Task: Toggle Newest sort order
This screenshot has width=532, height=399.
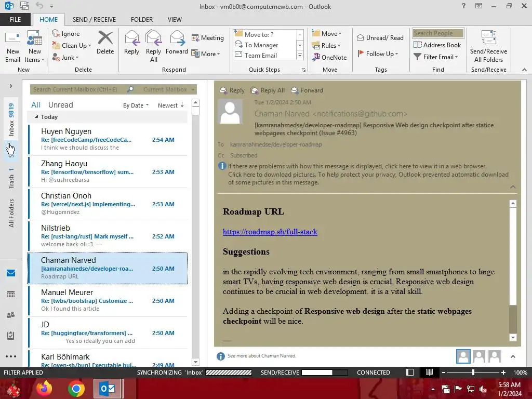Action: coord(171,105)
